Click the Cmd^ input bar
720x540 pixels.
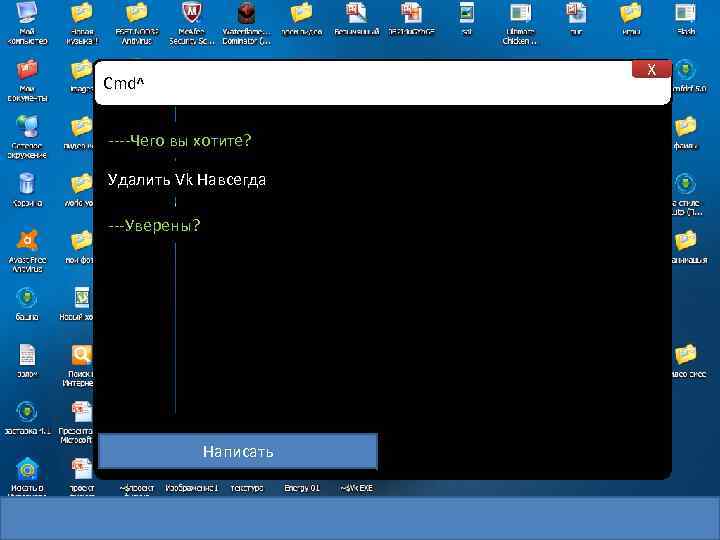point(382,83)
